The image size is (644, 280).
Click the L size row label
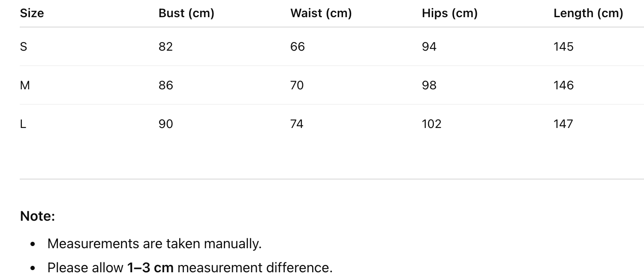(23, 124)
